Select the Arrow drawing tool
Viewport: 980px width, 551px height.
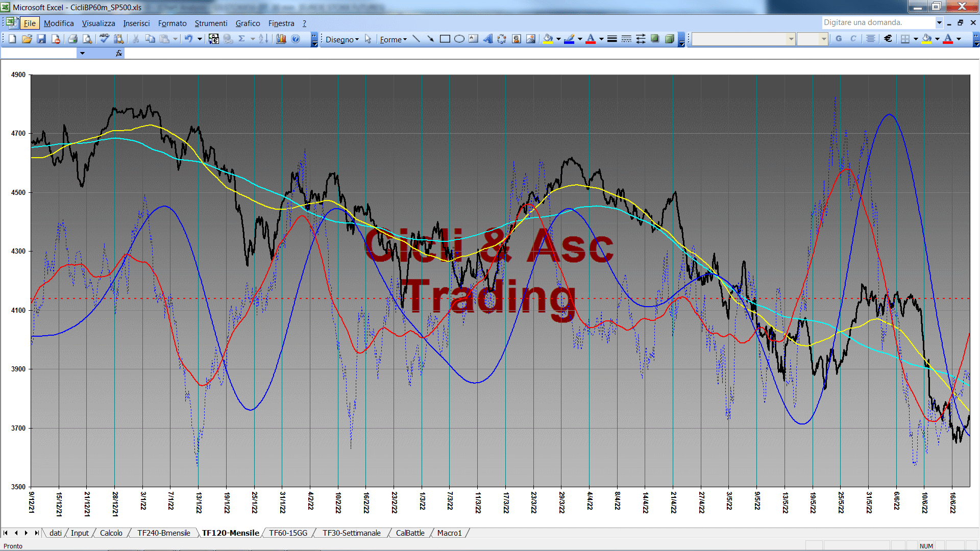click(430, 39)
